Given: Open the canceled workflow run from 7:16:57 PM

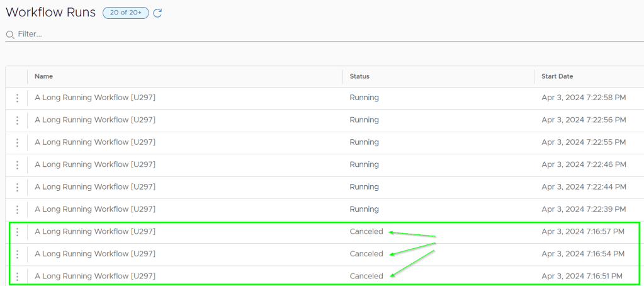Looking at the screenshot, I should pos(95,231).
